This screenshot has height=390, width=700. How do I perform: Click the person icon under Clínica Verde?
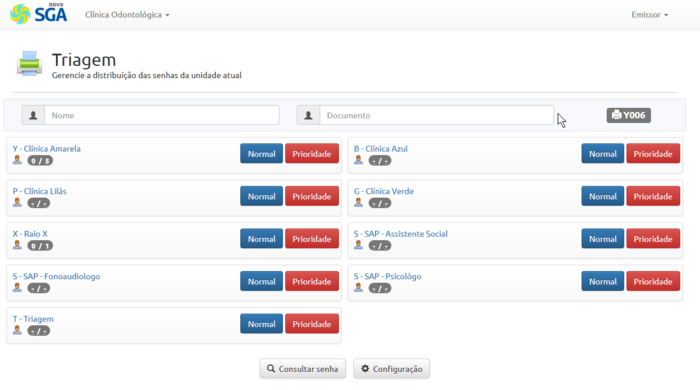pyautogui.click(x=358, y=203)
